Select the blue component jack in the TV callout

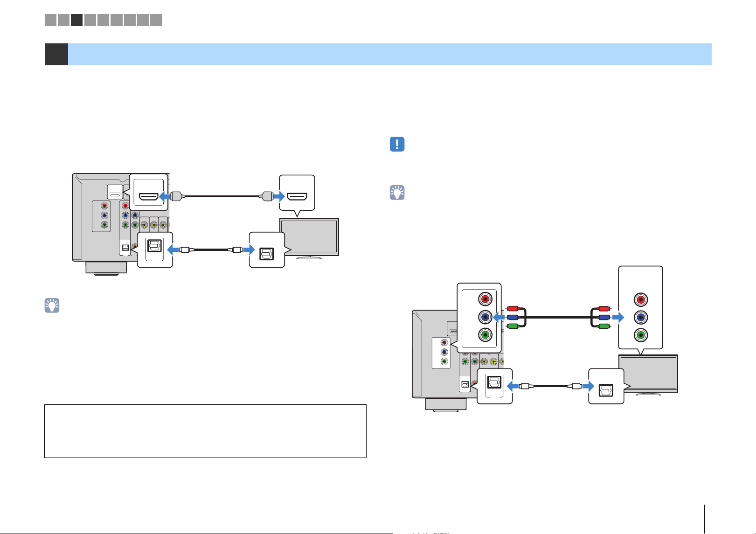[x=640, y=317]
